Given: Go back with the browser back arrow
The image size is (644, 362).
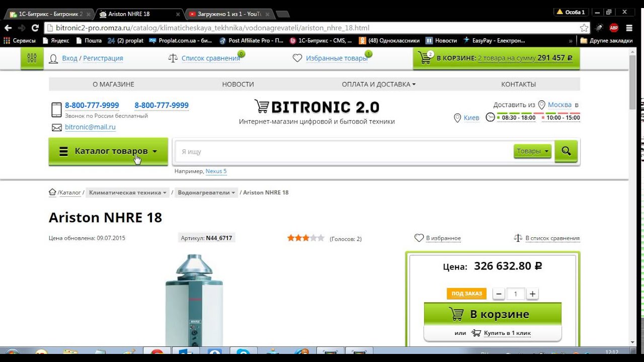Looking at the screenshot, I should pos(8,28).
